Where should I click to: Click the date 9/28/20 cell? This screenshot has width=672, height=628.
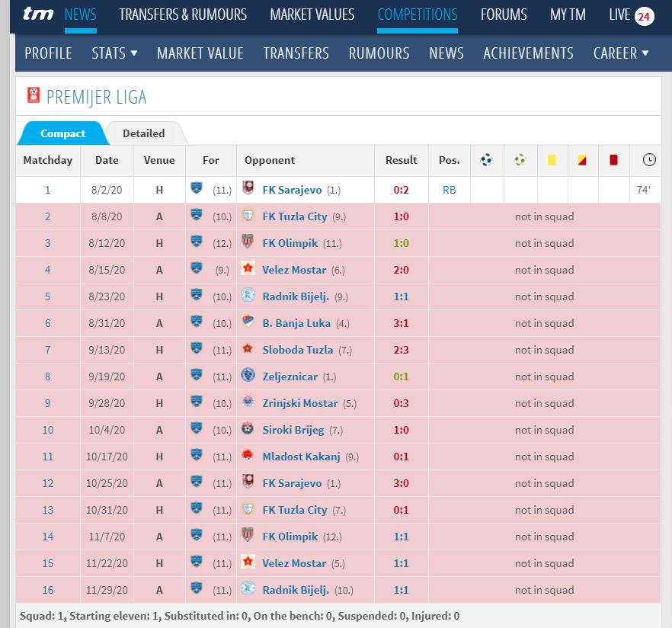(107, 403)
